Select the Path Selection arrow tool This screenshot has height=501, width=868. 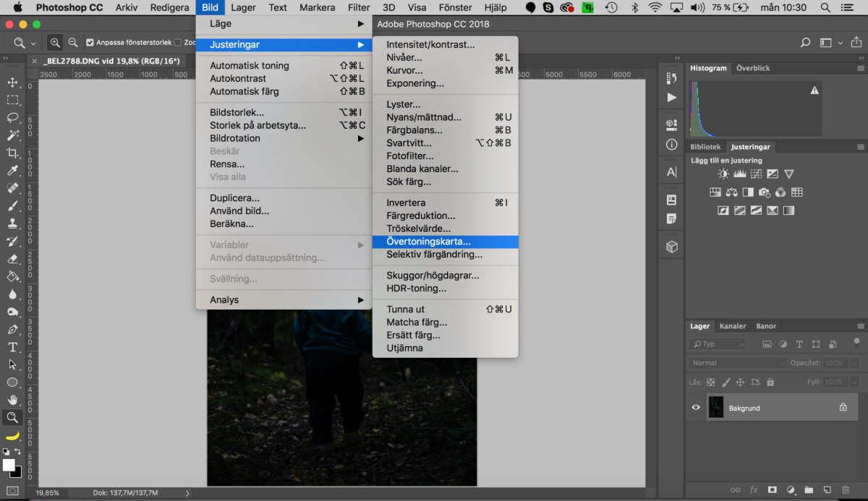(13, 364)
